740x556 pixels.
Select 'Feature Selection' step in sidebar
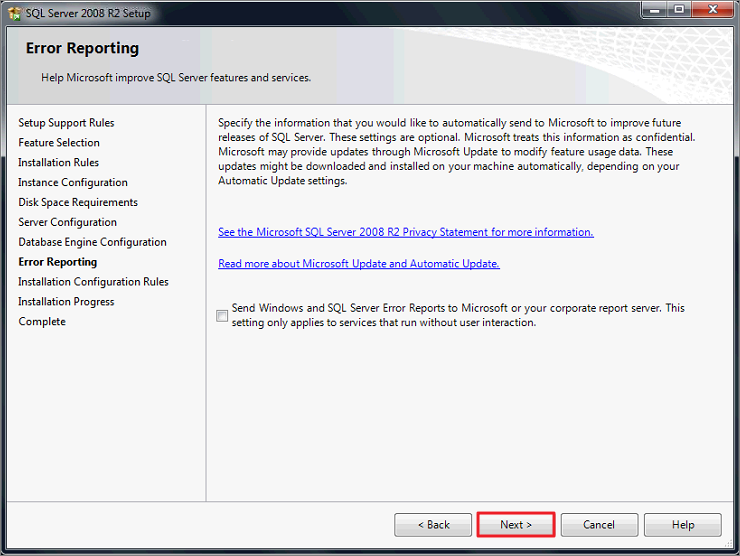click(x=59, y=143)
